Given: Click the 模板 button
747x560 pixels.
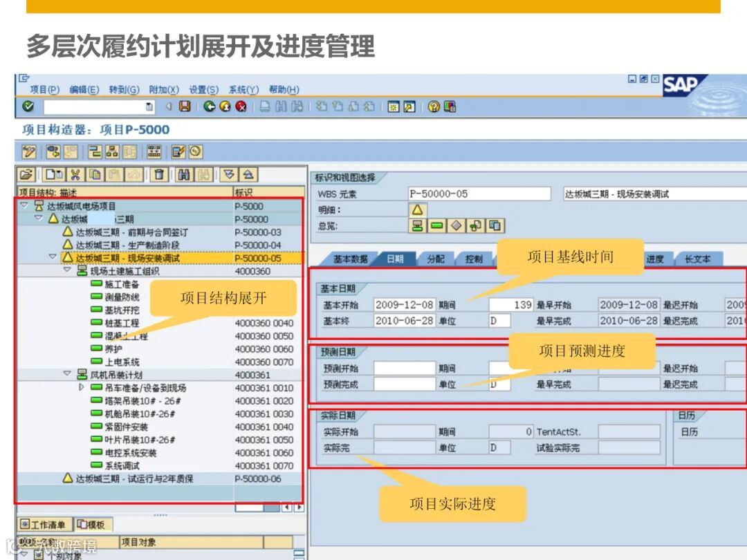Looking at the screenshot, I should coord(93,525).
